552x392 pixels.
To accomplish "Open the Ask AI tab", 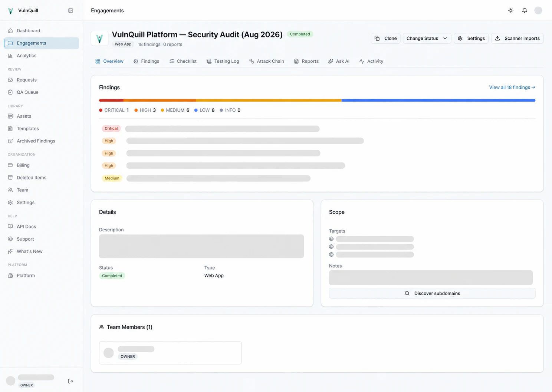I will click(x=339, y=61).
